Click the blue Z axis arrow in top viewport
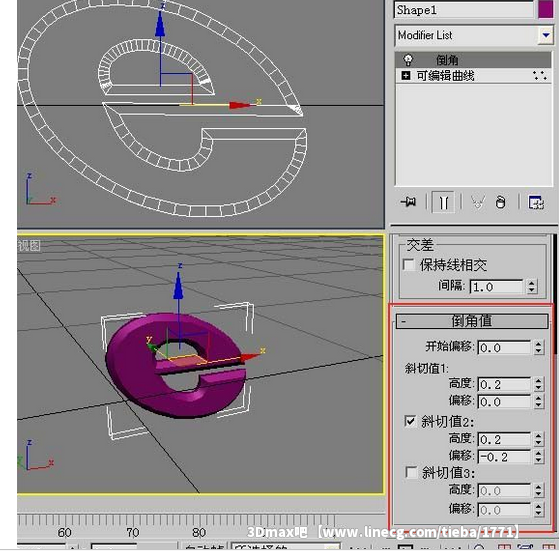559x551 pixels. 160,25
